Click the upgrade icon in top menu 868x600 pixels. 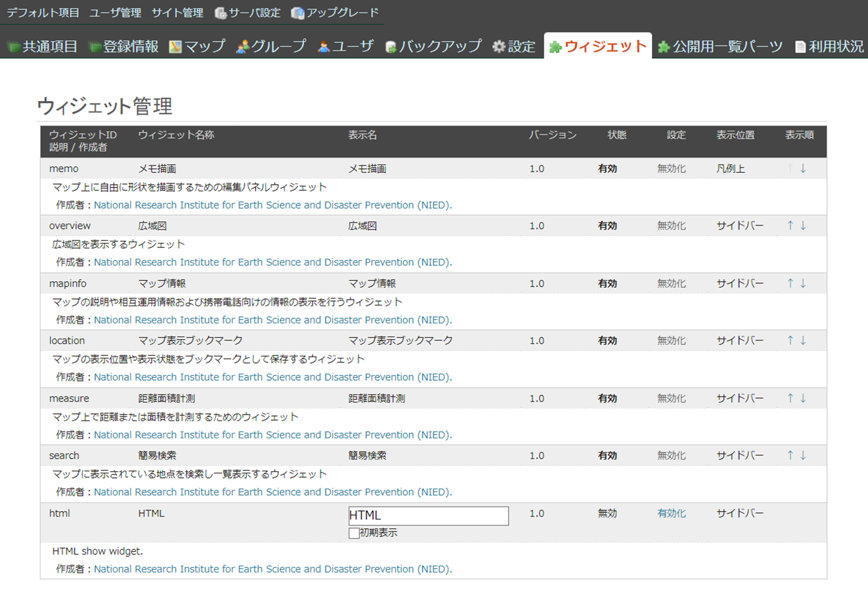(x=298, y=13)
